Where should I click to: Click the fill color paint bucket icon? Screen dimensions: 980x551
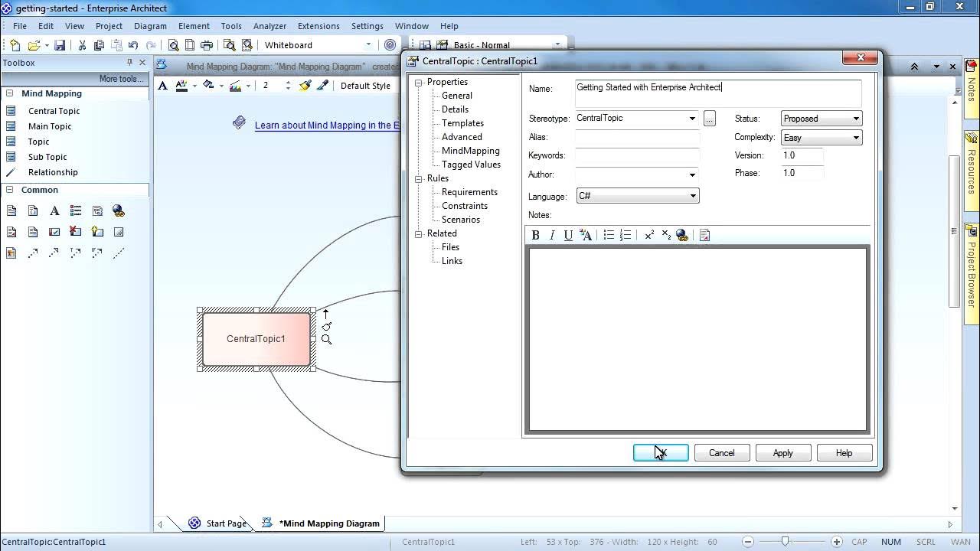pyautogui.click(x=208, y=86)
